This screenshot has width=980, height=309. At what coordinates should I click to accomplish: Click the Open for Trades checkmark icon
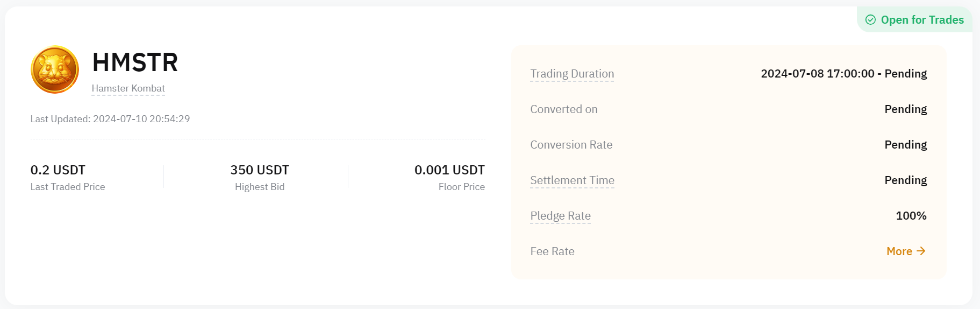[870, 20]
